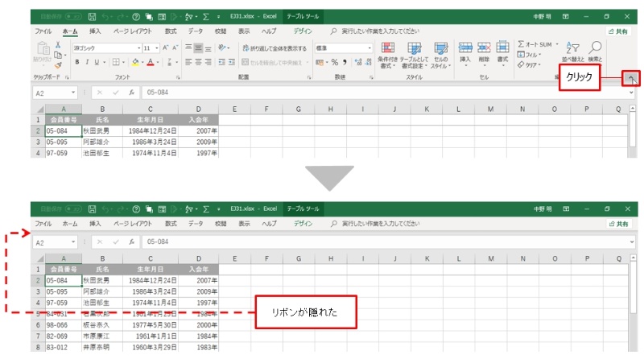The image size is (644, 359).
Task: Click the increase font size icon
Action: (x=166, y=47)
